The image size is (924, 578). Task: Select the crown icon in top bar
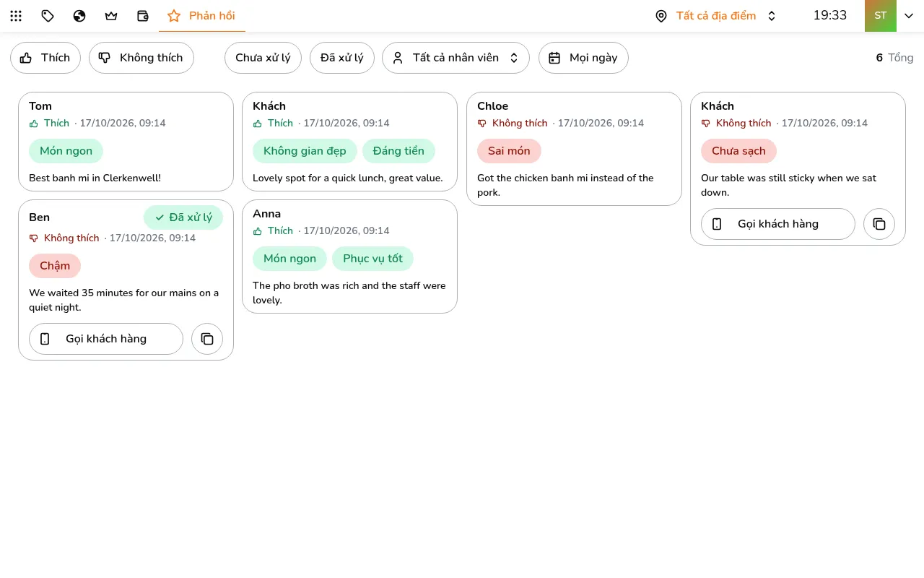pyautogui.click(x=111, y=16)
